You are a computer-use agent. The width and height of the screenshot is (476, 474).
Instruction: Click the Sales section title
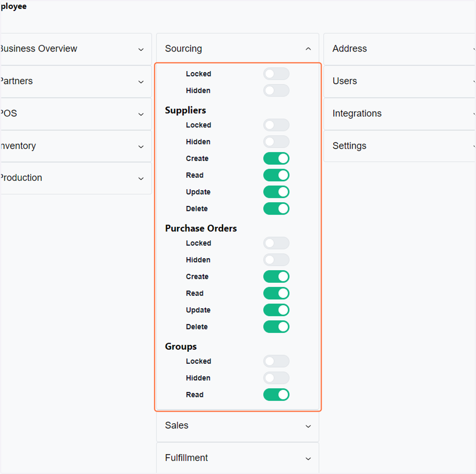point(177,425)
